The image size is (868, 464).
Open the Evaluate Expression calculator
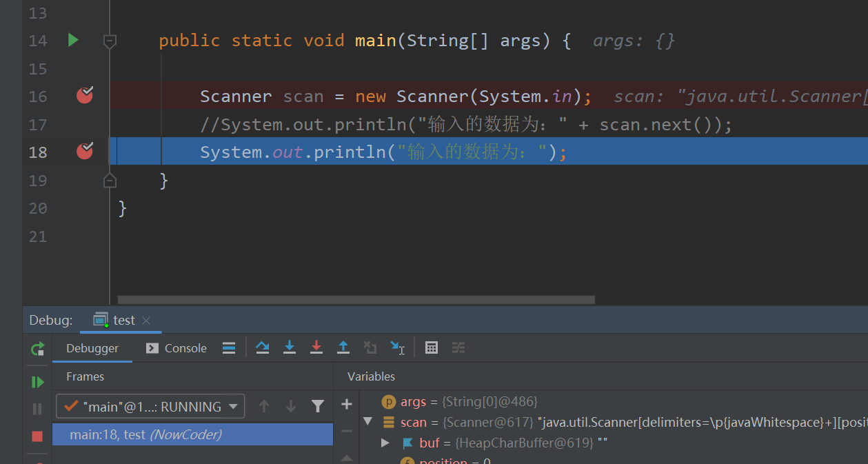[432, 347]
